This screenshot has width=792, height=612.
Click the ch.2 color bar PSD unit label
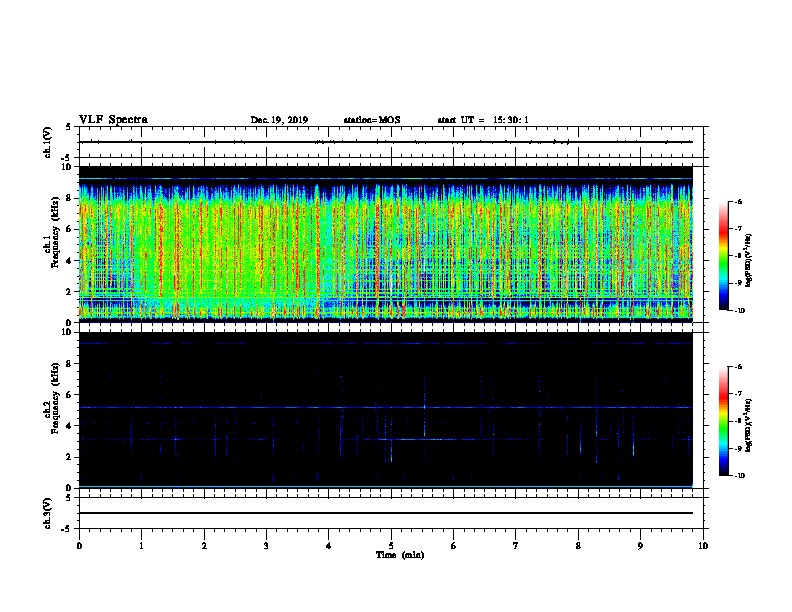click(x=749, y=425)
